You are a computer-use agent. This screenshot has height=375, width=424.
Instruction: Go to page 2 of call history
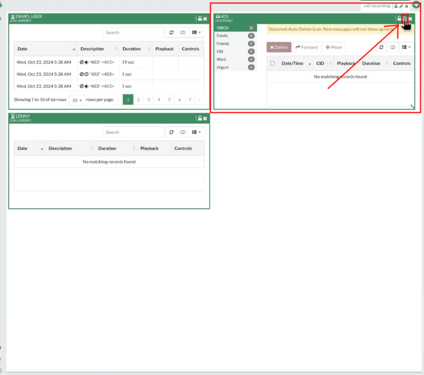coord(138,100)
